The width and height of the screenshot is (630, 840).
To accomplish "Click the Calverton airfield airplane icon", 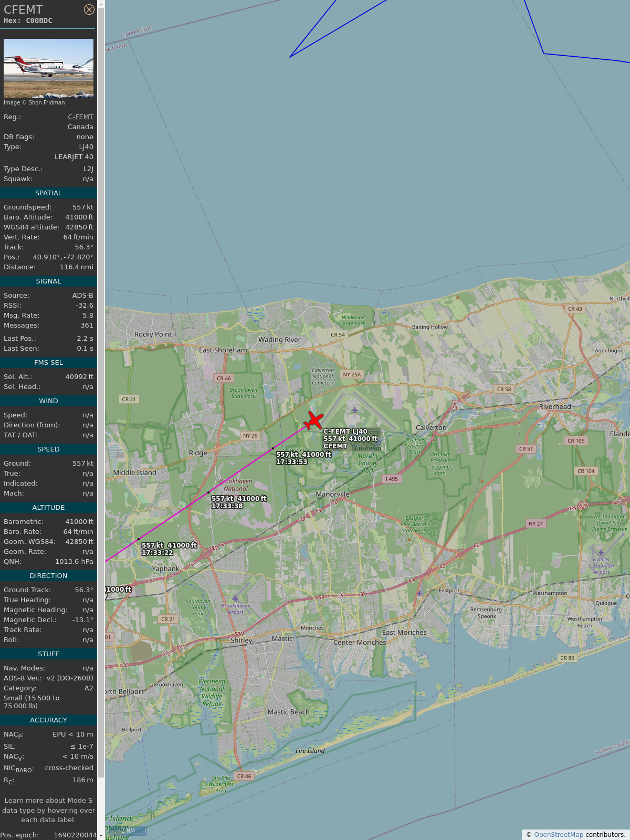I will tap(355, 410).
